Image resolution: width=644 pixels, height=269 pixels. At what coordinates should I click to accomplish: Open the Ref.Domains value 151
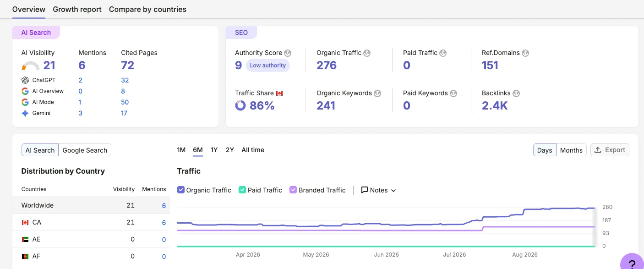[490, 66]
